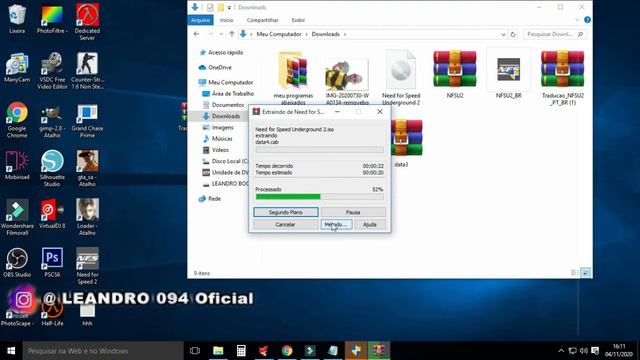Cancel the extraction in WinRAR
This screenshot has width=640, height=360.
[x=285, y=224]
